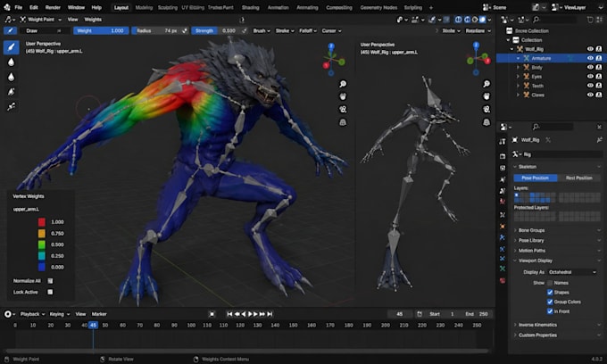Image resolution: width=607 pixels, height=364 pixels.
Task: Click the ViewLayer icon in top bar
Action: (556, 7)
